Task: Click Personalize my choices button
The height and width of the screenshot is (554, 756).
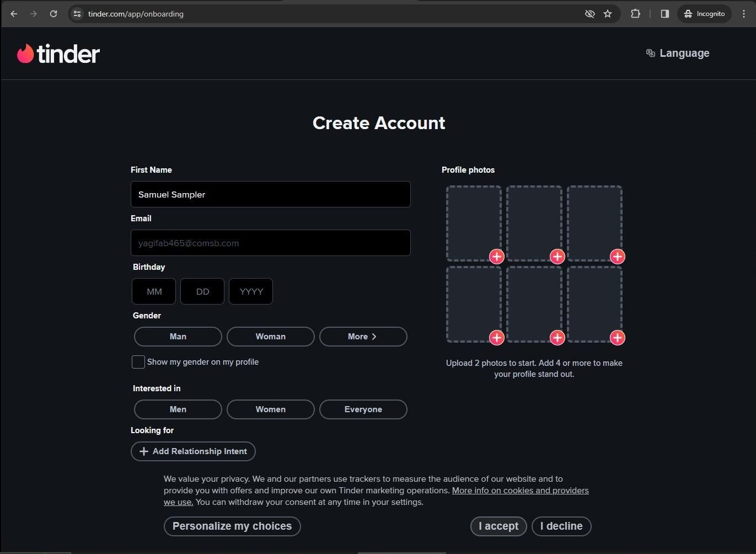Action: click(232, 526)
